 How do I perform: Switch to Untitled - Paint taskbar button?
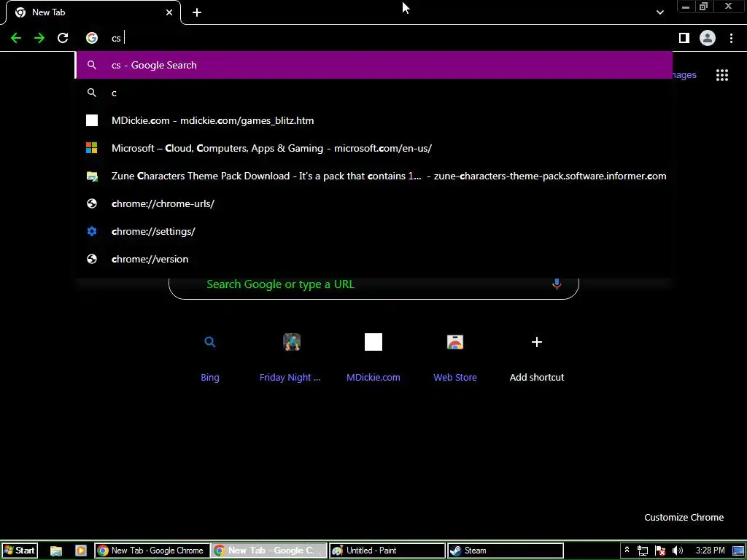387,551
